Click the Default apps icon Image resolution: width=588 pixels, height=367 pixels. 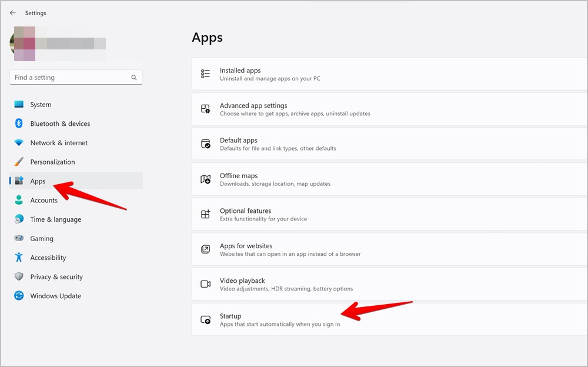[205, 144]
